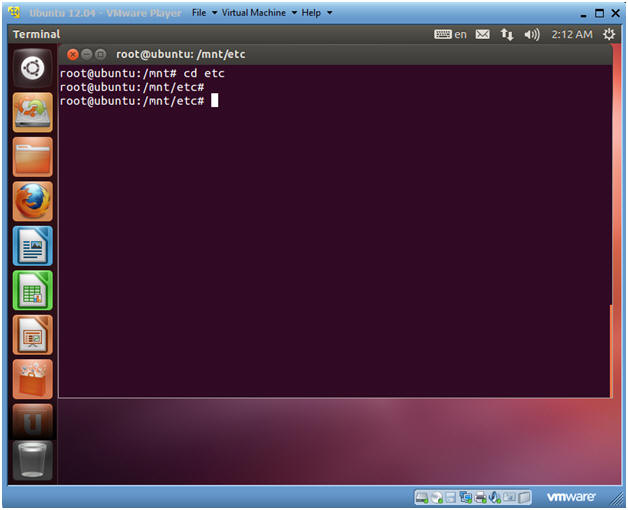Screen dimensions: 628x510
Task: Open keyboard layout indicator en
Action: (450, 34)
